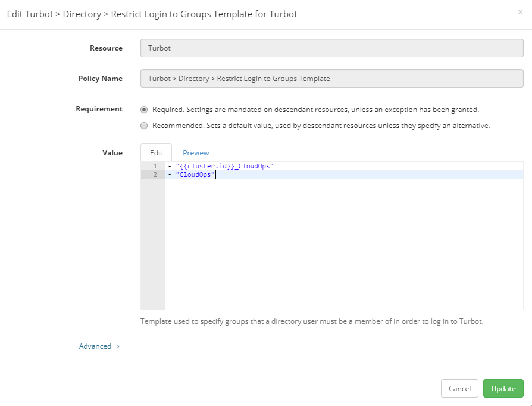Viewport: 532px width, 406px height.
Task: Click the Value label
Action: [112, 153]
